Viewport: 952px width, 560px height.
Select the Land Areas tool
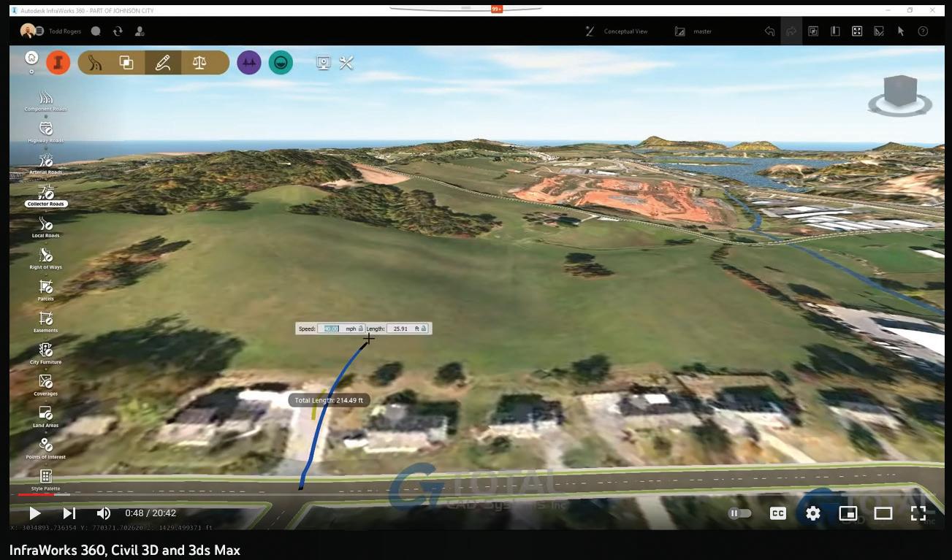46,416
